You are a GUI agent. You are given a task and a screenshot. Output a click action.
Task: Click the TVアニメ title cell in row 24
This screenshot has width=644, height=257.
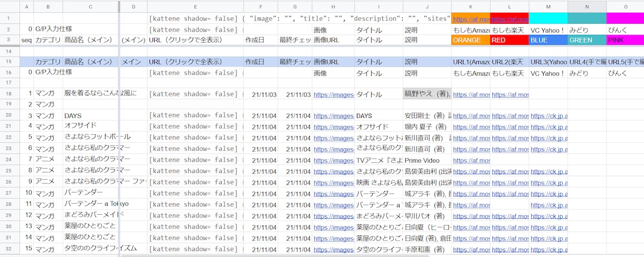coord(378,160)
